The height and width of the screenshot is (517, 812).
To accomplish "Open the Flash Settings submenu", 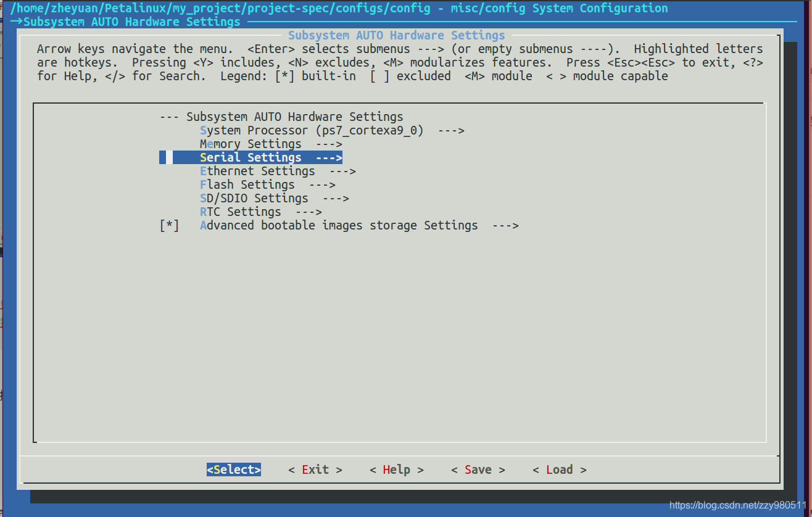I will [x=268, y=185].
